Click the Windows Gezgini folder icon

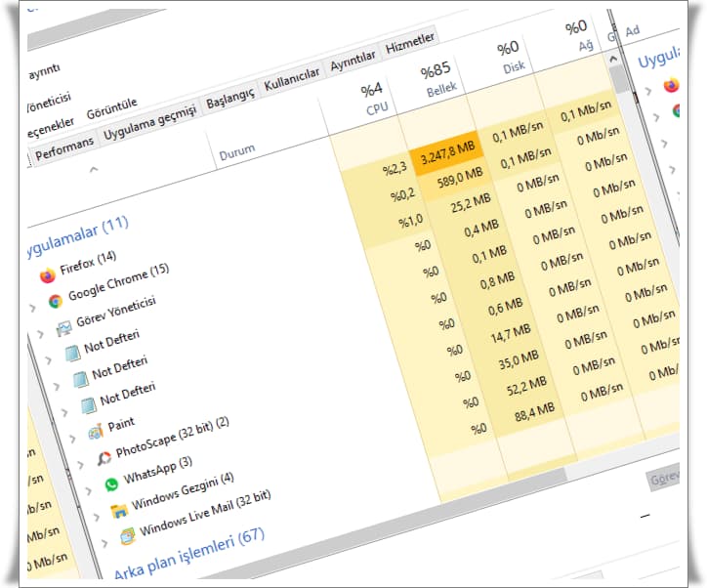[119, 511]
